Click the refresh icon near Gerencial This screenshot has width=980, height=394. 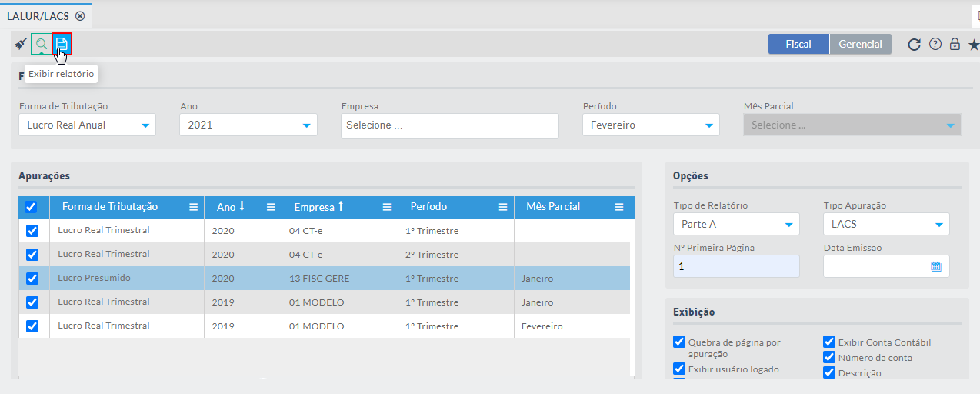914,45
